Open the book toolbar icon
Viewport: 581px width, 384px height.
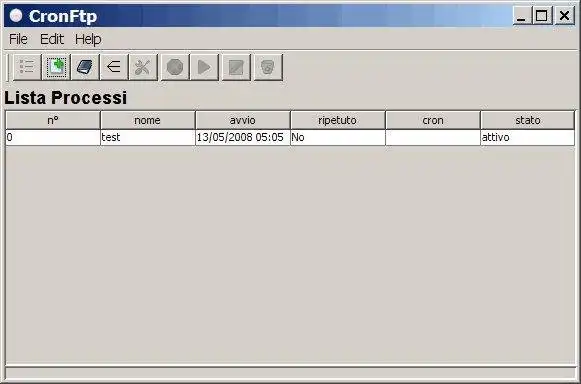pos(85,67)
